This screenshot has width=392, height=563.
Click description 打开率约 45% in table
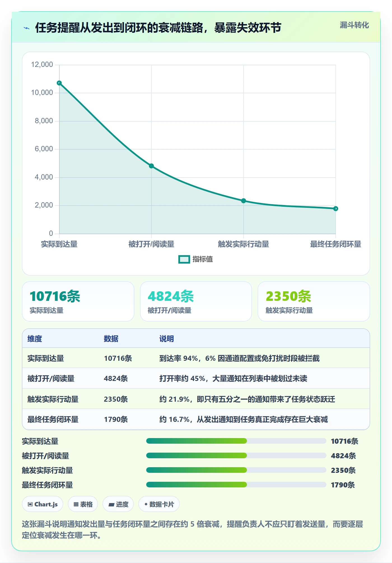(x=233, y=378)
